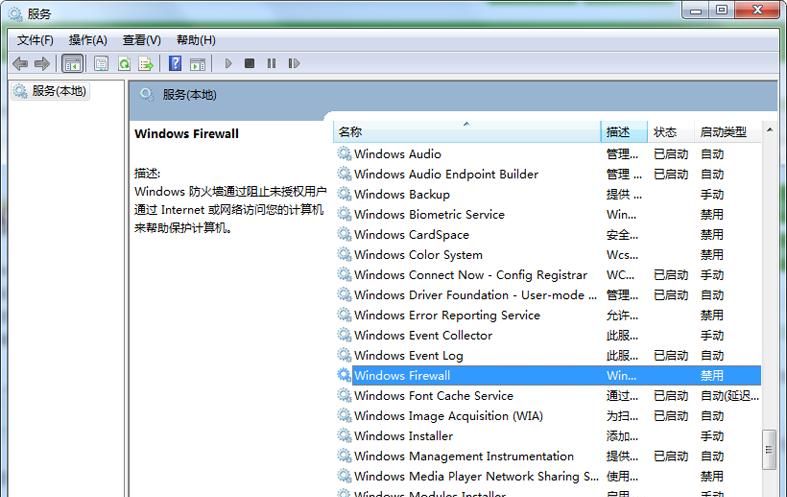The width and height of the screenshot is (787, 497).
Task: Click the 禁用 startup type of Windows Firewall
Action: pos(712,376)
